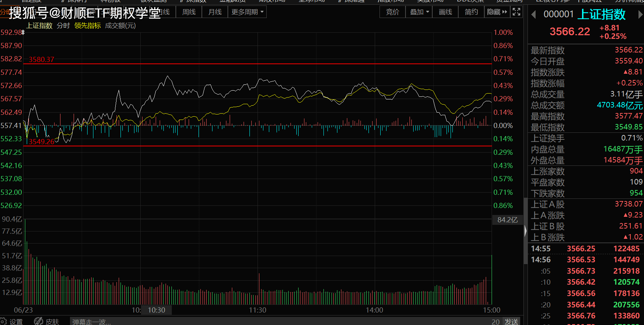Click the y-axis scale adjuster at 592.98
This screenshot has height=325, width=644.
click(x=23, y=32)
